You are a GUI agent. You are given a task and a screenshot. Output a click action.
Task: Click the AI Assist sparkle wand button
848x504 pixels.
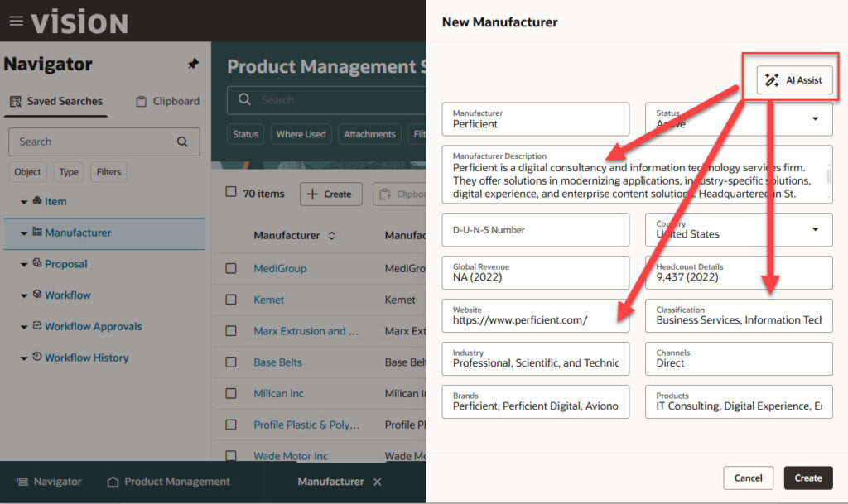tap(794, 80)
